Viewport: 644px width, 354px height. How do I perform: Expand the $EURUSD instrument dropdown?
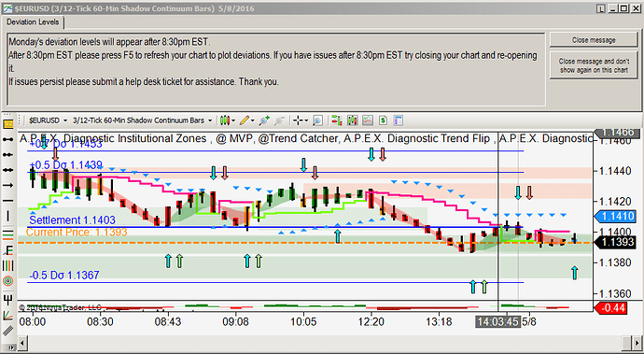pyautogui.click(x=48, y=120)
